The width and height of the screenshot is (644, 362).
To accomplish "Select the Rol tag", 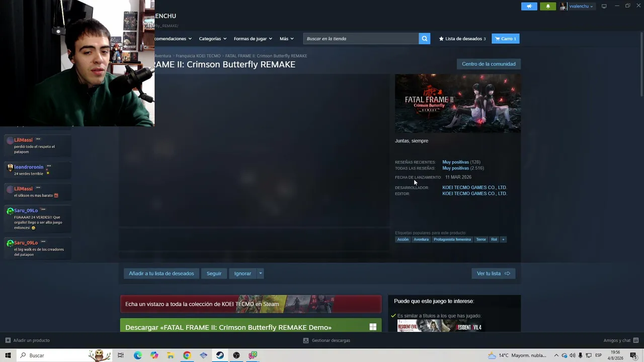I will click(x=494, y=239).
